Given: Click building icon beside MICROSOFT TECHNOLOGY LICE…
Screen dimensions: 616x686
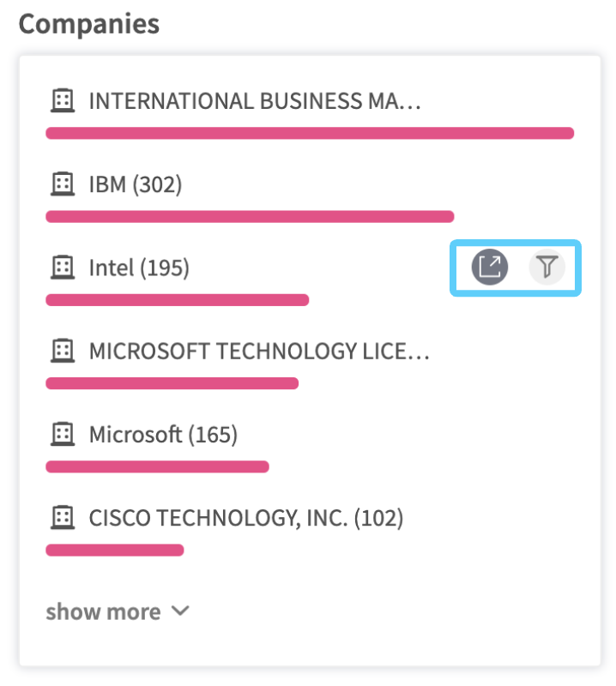Looking at the screenshot, I should pos(61,351).
